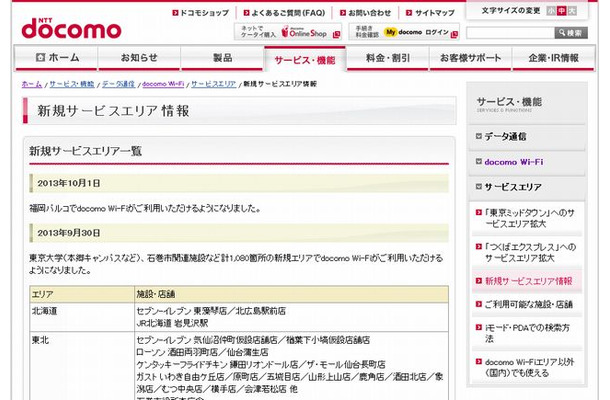Open 「つくばエクスプレス」へのサービスエリア拡大 sidebar link
Screen dimensions: 610x400
[x=527, y=252]
